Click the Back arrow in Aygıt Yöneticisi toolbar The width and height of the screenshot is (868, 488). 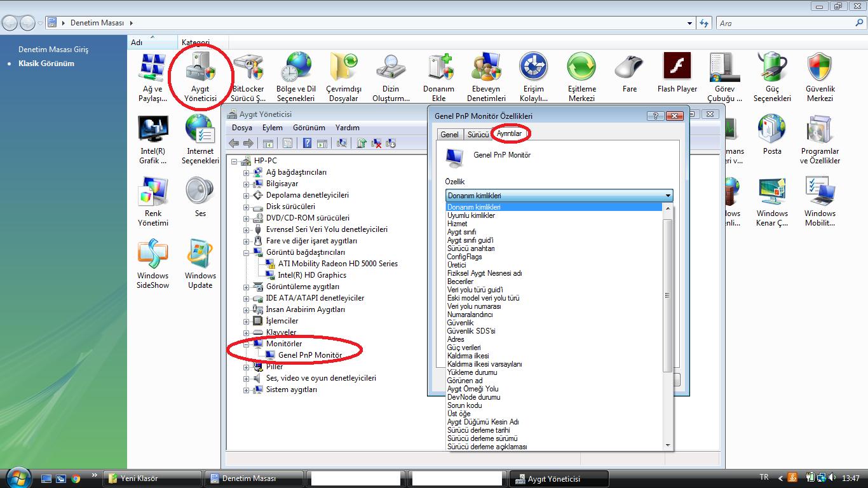coord(234,144)
